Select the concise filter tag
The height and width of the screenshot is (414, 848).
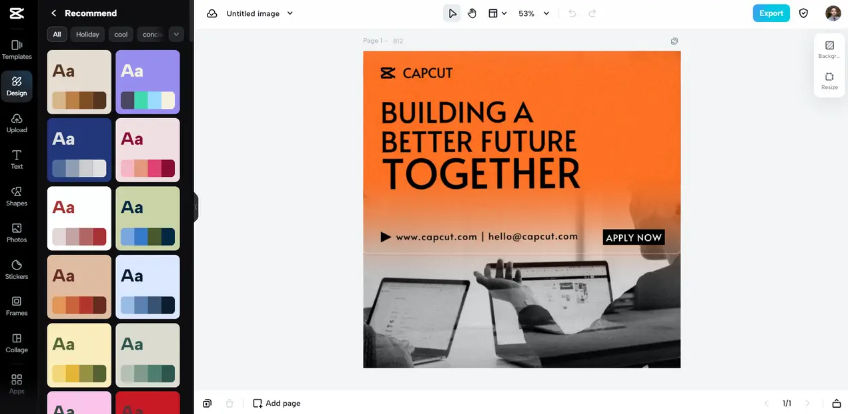tap(151, 35)
